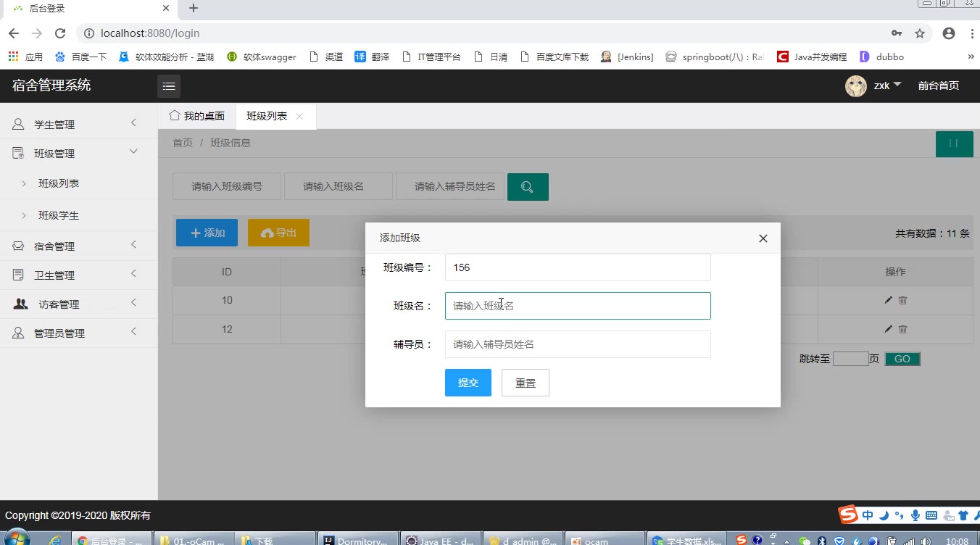Image resolution: width=980 pixels, height=545 pixels.
Task: Click the zxk user avatar
Action: pyautogui.click(x=856, y=86)
